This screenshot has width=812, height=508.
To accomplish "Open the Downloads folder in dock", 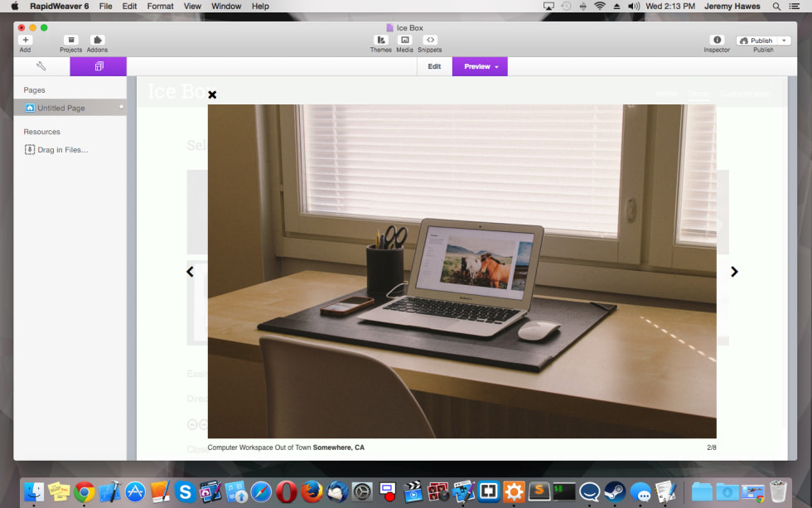I will pos(727,491).
